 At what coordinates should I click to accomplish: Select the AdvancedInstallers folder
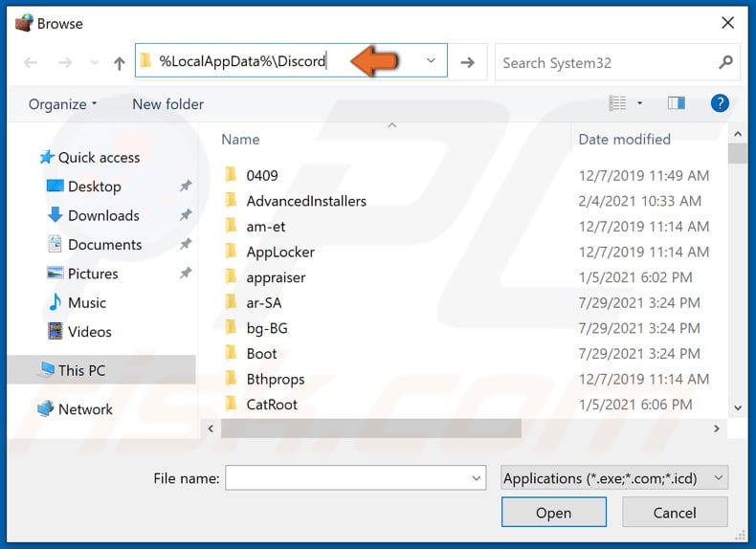[x=306, y=201]
